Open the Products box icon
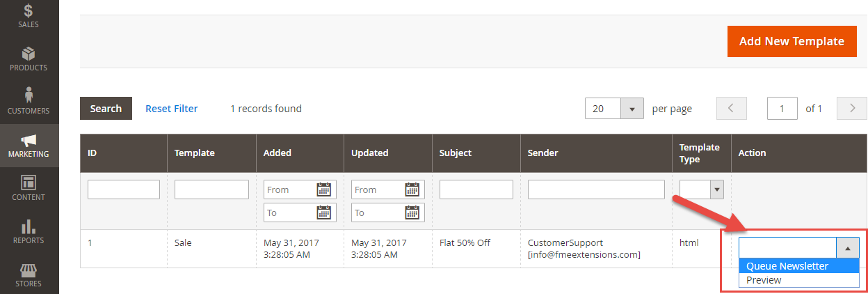Image resolution: width=868 pixels, height=294 pixels. coord(29,54)
